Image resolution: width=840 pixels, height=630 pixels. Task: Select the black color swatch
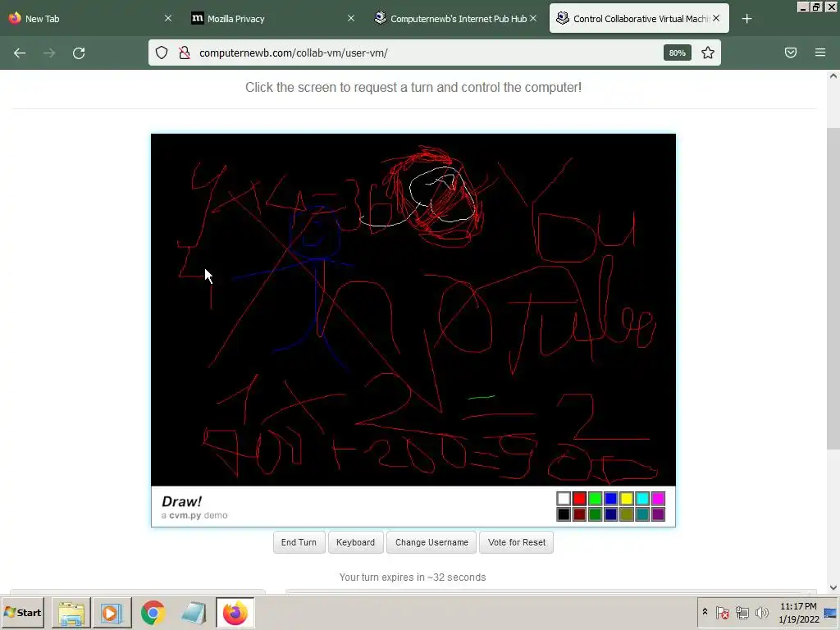click(x=564, y=514)
